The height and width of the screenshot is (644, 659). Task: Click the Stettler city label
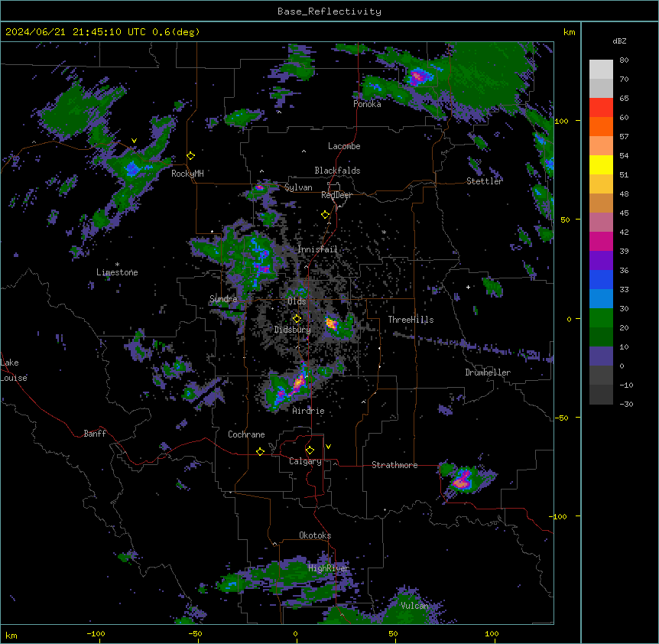coord(485,181)
